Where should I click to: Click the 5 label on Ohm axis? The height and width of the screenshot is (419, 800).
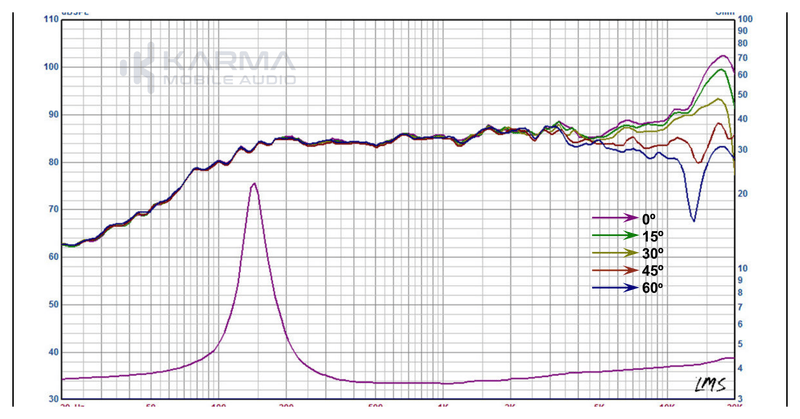tap(740, 344)
